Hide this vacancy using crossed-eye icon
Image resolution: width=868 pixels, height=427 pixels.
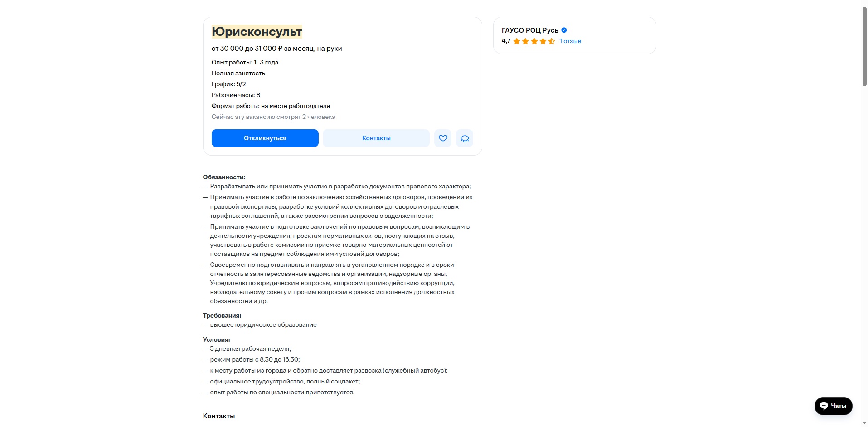point(465,138)
